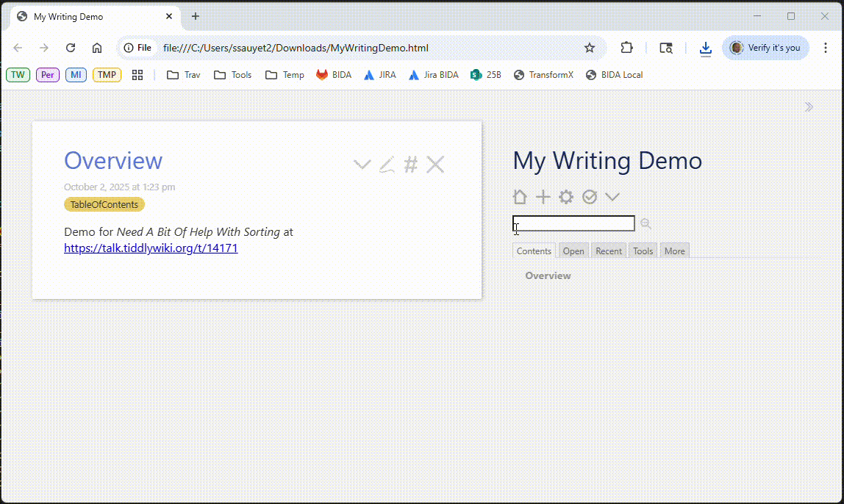844x504 pixels.
Task: Click the permalink hash icon
Action: (x=411, y=165)
